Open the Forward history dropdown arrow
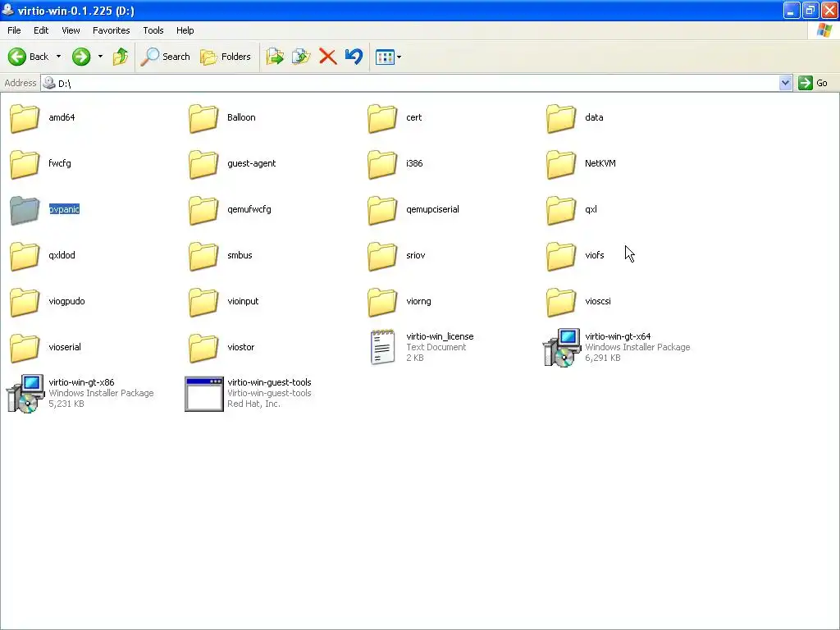The width and height of the screenshot is (840, 630). [x=100, y=57]
